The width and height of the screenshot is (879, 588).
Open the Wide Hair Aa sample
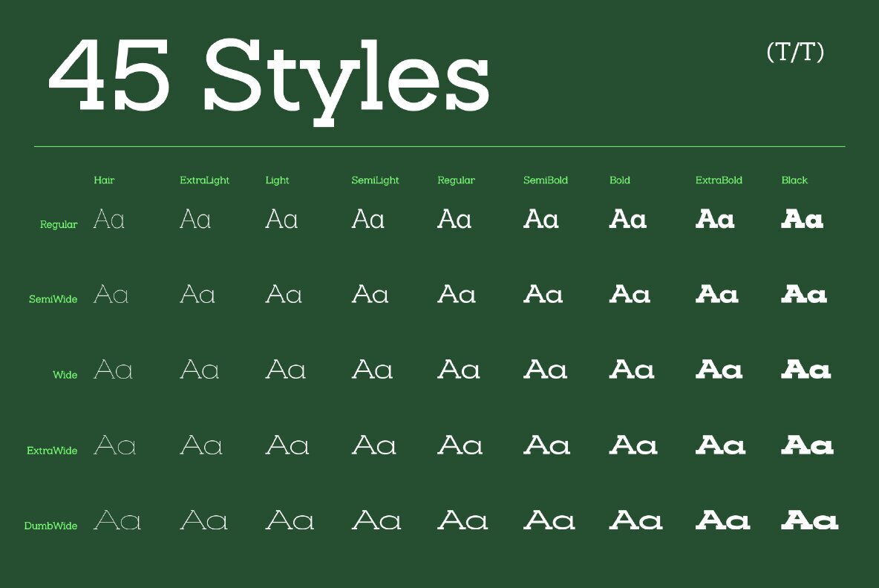113,370
